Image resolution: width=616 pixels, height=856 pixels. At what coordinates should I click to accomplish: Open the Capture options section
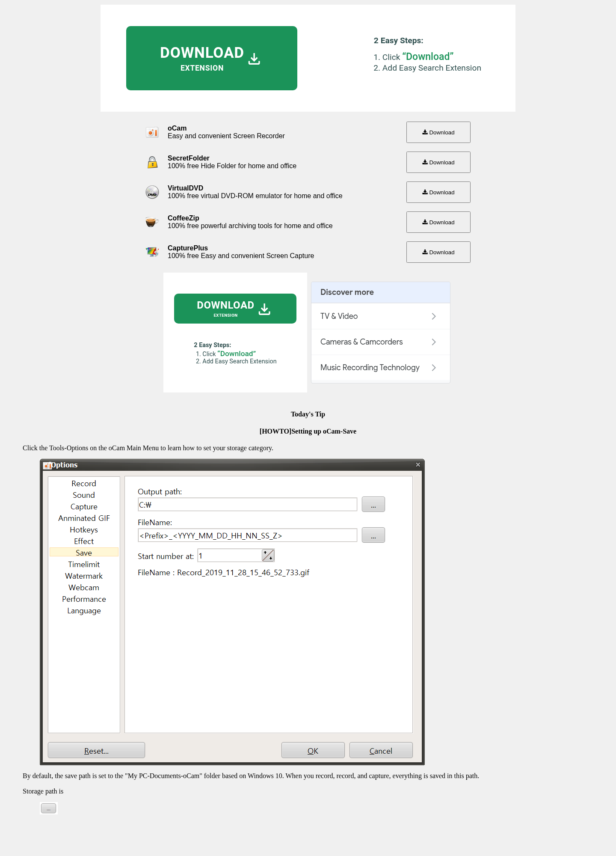click(x=84, y=507)
